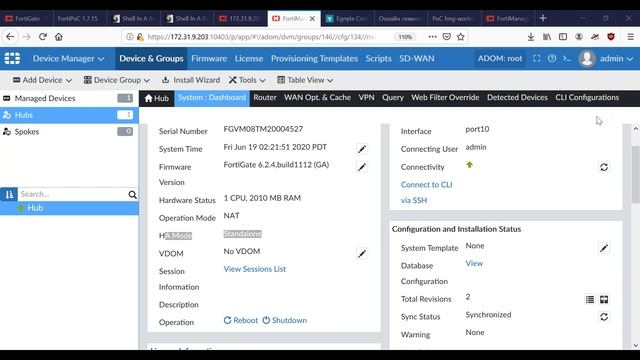Open the Router menu
The image size is (640, 360).
(264, 98)
